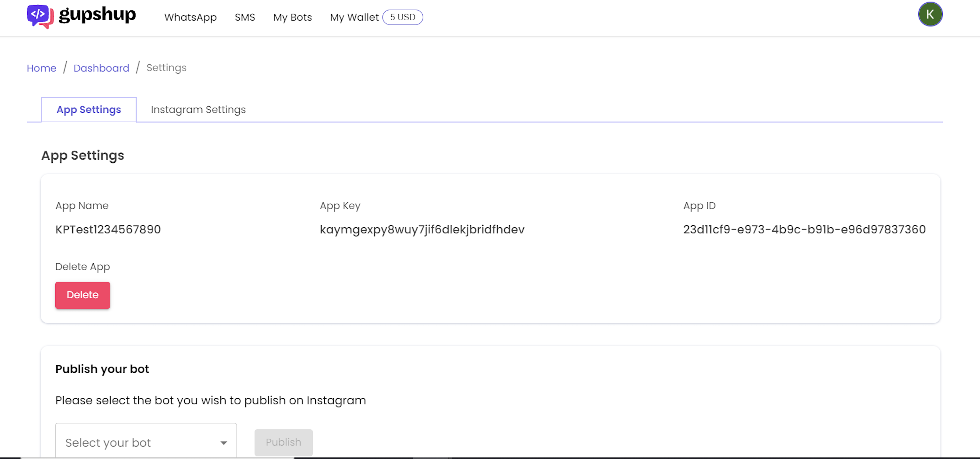Click the dropdown arrow in bot selector
This screenshot has height=459, width=980.
(223, 443)
